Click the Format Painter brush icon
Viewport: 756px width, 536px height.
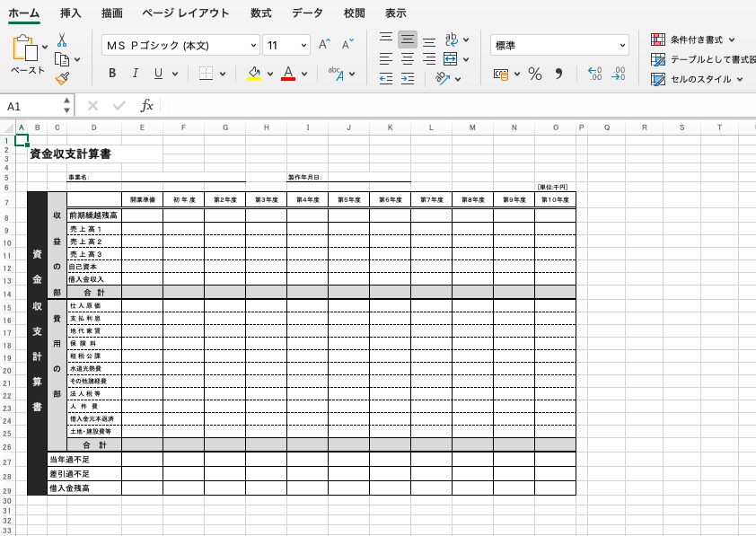click(62, 79)
